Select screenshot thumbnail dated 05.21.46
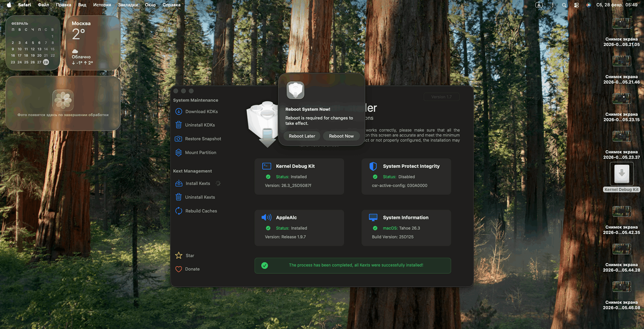 point(622,61)
